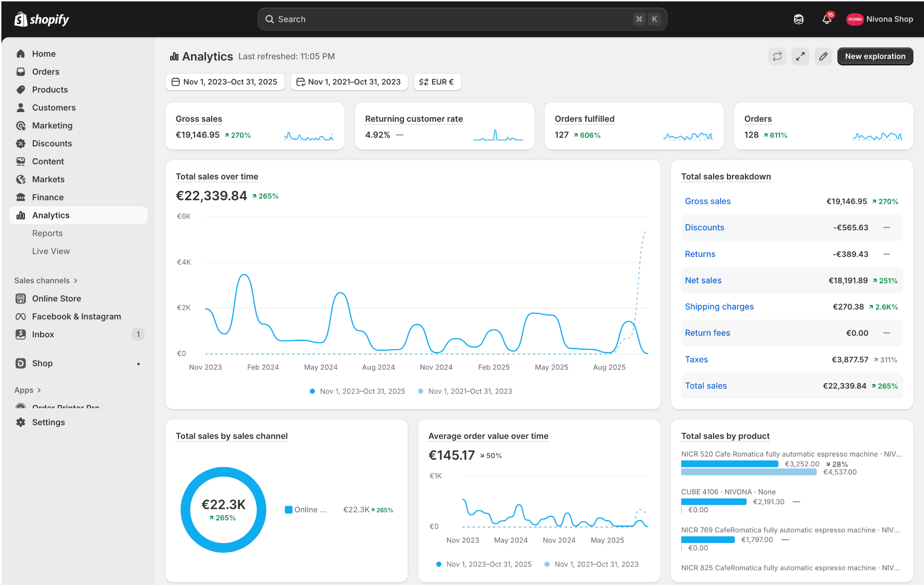This screenshot has width=924, height=585.
Task: Open the Nov 1, 2023–Oct 31, 2025 date range picker
Action: coord(225,82)
